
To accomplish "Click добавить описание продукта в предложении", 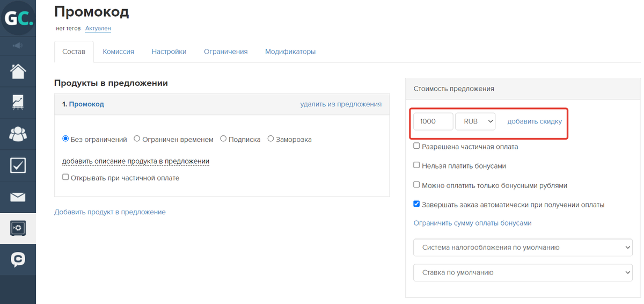I will 136,161.
